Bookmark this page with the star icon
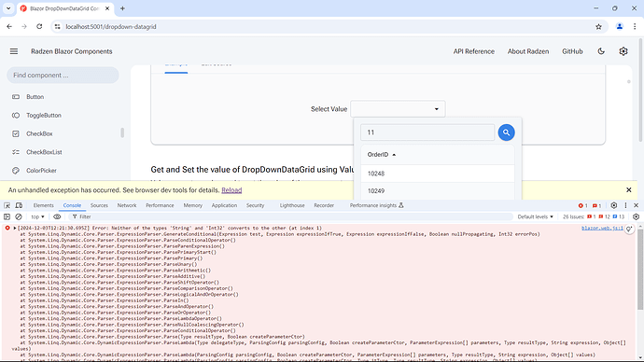Image resolution: width=644 pixels, height=362 pixels. [x=598, y=27]
